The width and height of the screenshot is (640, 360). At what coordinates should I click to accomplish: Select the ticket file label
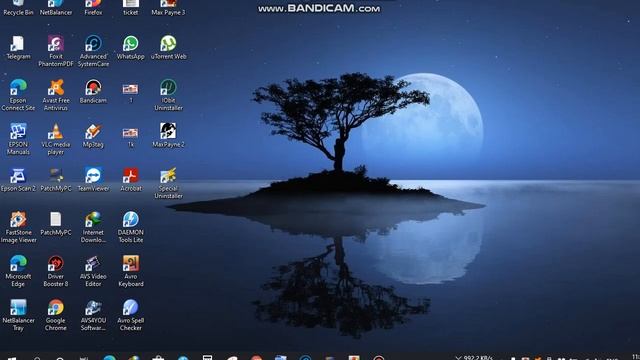pyautogui.click(x=131, y=13)
